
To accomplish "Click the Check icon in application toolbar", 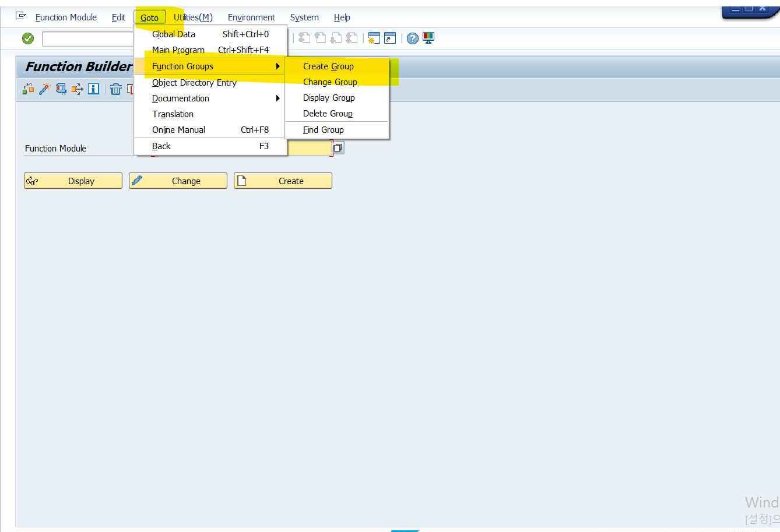I will click(x=28, y=89).
